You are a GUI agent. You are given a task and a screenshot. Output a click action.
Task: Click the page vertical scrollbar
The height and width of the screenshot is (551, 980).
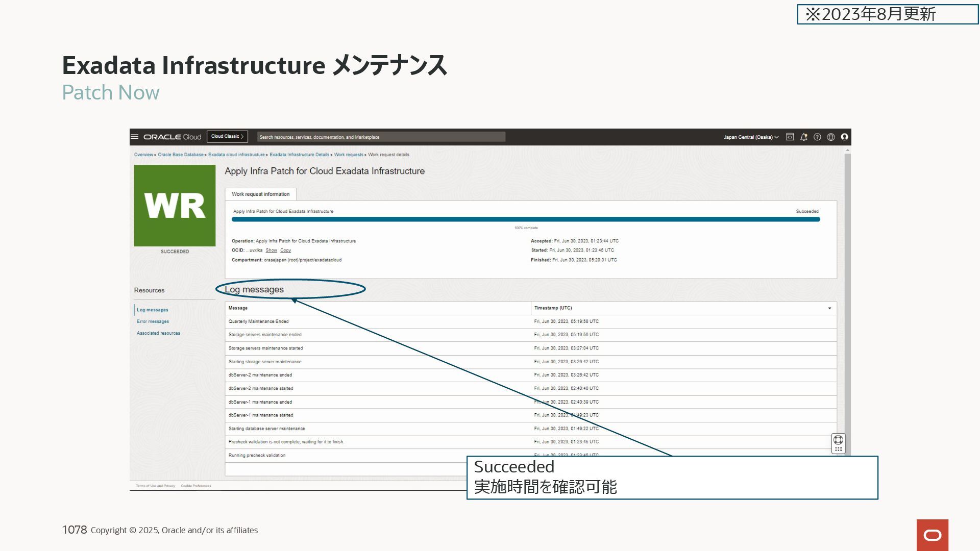click(847, 306)
